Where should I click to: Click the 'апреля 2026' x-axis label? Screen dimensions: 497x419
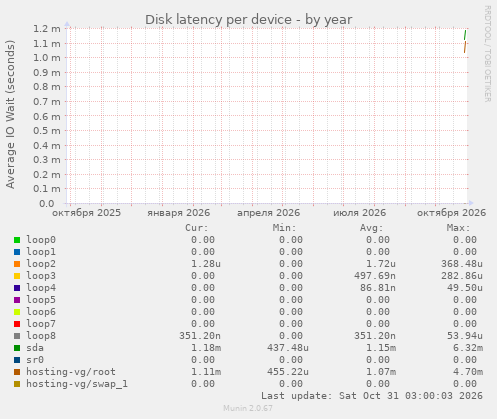(x=268, y=213)
